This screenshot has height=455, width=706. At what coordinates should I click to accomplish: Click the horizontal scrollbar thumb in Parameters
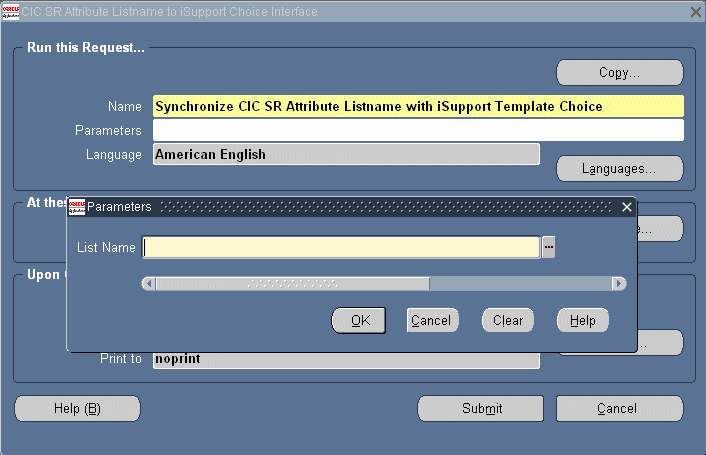(293, 284)
